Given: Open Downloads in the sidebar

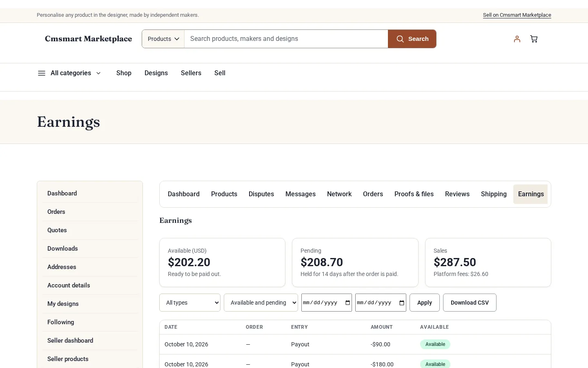Looking at the screenshot, I should pos(90,249).
